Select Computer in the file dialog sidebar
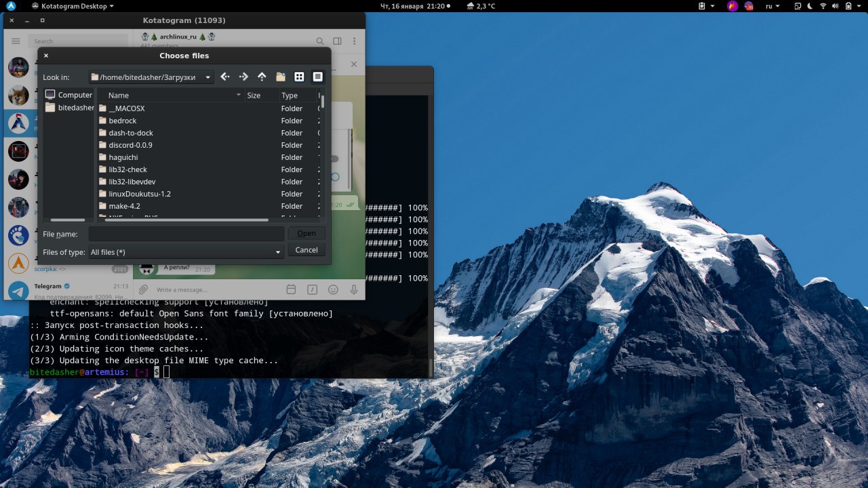This screenshot has width=868, height=488. pyautogui.click(x=68, y=95)
